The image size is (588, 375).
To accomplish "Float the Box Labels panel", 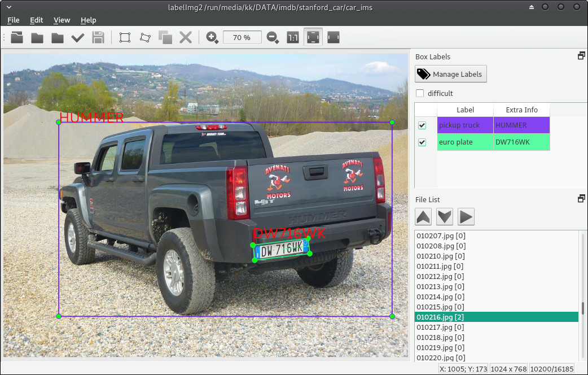I will pos(581,56).
